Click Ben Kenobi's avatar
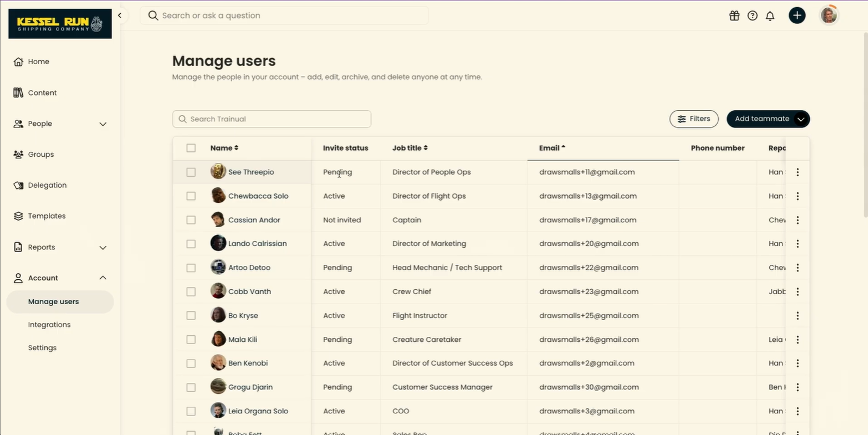 pos(218,362)
